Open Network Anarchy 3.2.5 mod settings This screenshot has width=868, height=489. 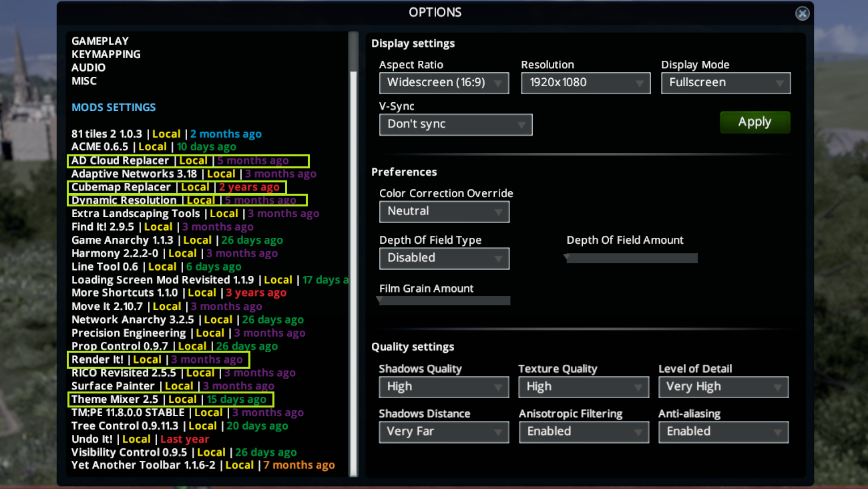[x=188, y=320]
